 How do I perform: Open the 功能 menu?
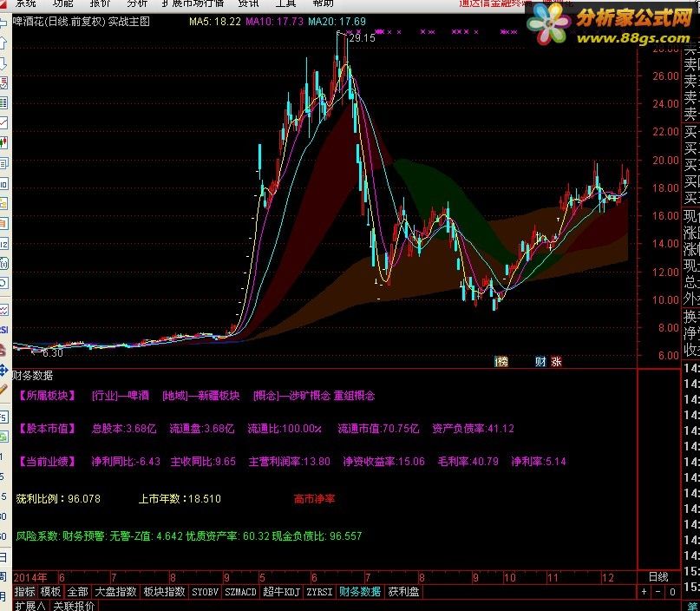click(x=62, y=3)
